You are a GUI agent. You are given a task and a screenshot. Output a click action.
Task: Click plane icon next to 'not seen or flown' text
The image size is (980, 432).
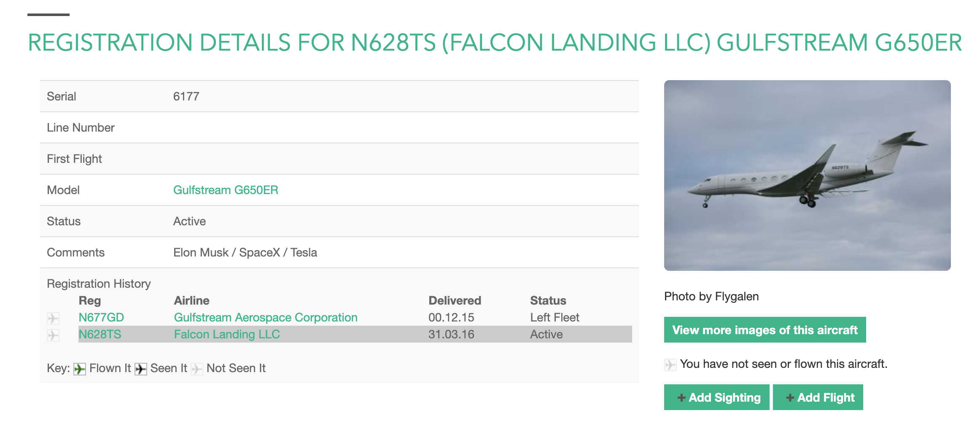tap(670, 364)
